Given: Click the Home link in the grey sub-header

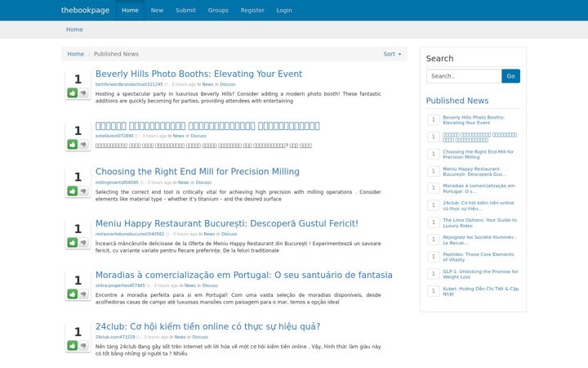Looking at the screenshot, I should (x=74, y=29).
